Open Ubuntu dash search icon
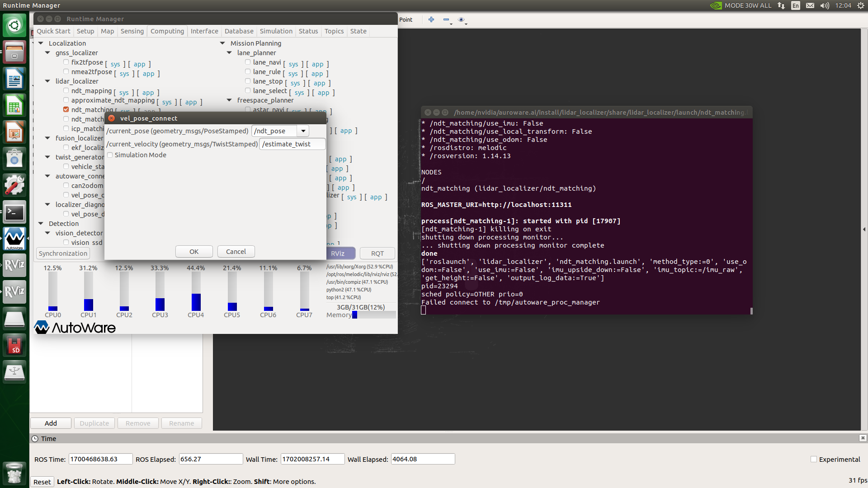 point(14,25)
